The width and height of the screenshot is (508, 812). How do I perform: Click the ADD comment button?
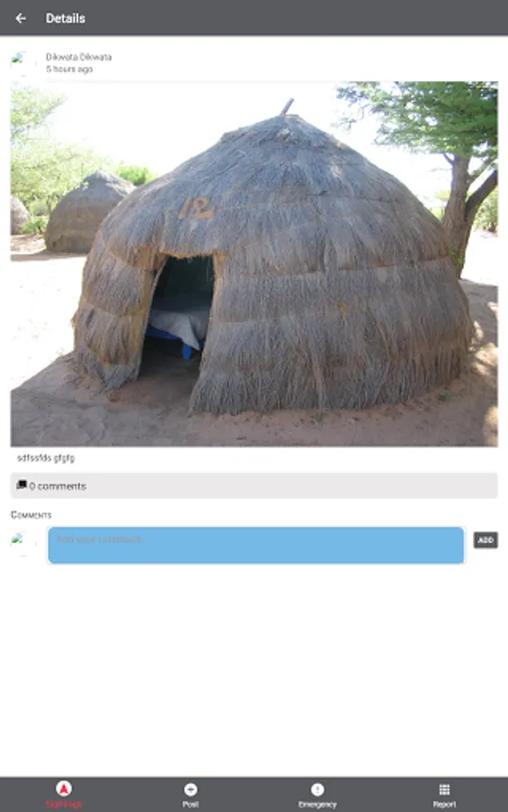485,540
